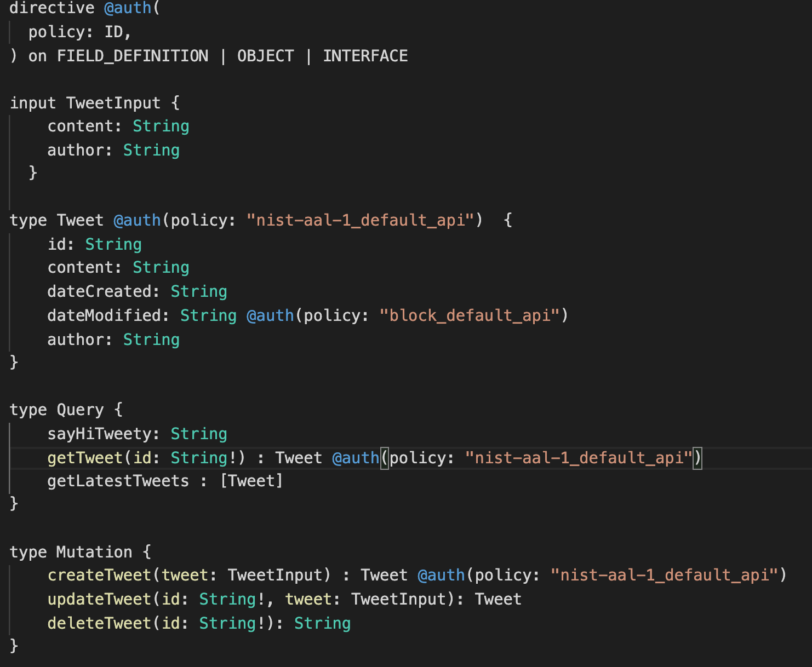Click closing brace of TweetInput block

click(33, 173)
